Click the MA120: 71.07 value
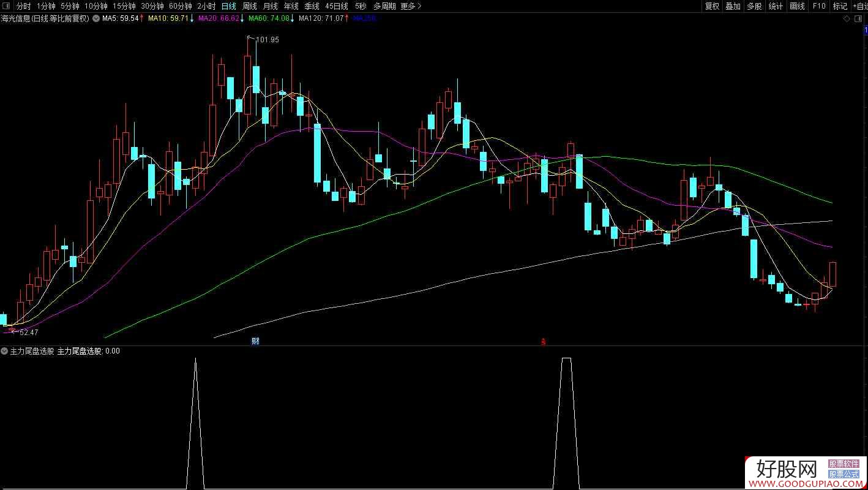The height and width of the screenshot is (490, 868). pos(321,18)
